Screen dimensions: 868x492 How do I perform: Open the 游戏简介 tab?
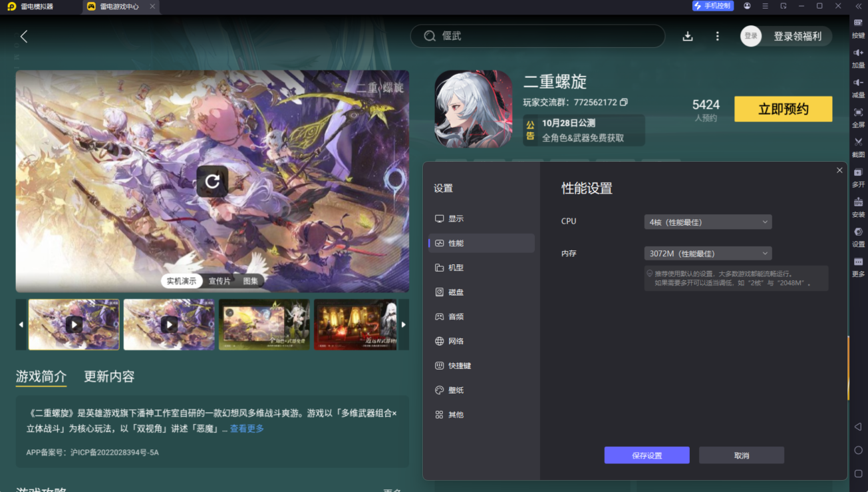41,377
